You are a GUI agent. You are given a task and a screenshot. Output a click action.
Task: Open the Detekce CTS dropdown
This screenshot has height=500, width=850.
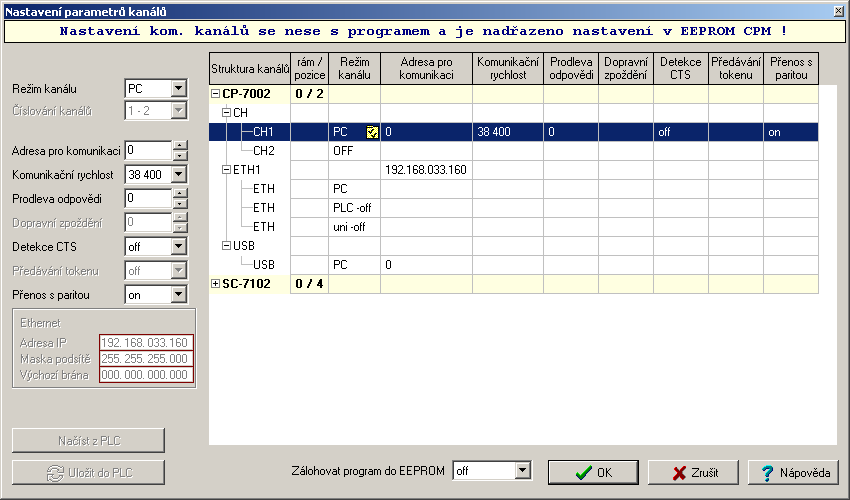pos(178,247)
